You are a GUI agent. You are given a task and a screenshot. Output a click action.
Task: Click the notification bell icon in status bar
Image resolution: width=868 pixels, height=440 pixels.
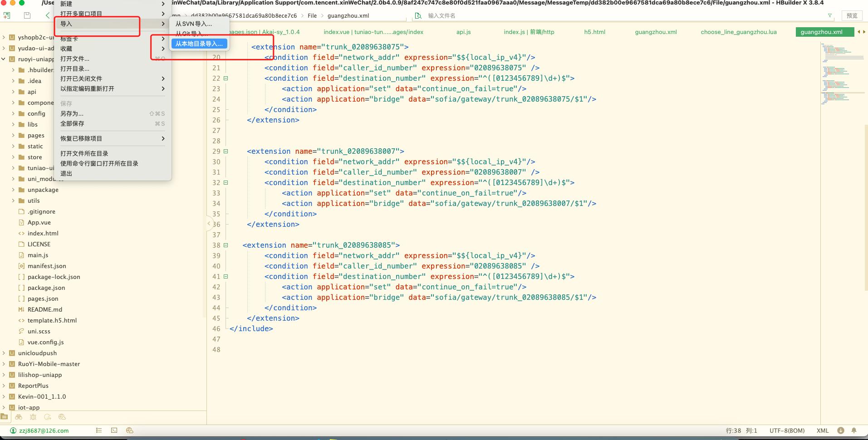click(854, 430)
